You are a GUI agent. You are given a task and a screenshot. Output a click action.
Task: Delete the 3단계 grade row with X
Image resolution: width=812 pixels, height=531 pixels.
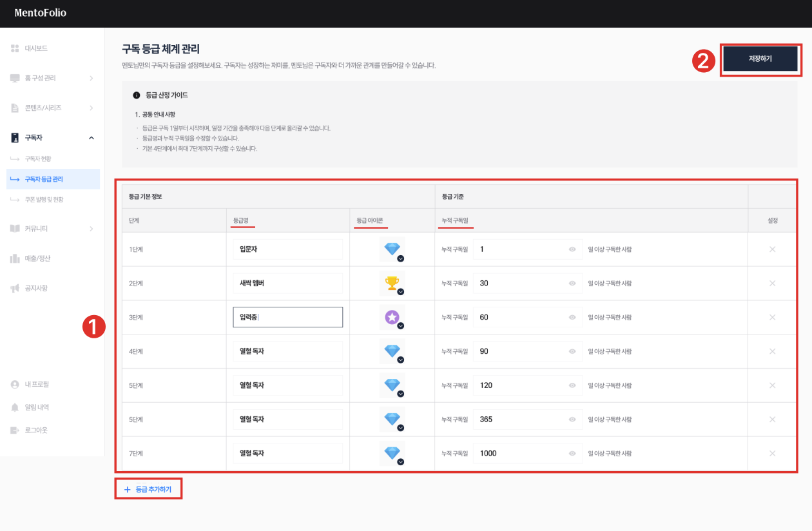pos(772,317)
